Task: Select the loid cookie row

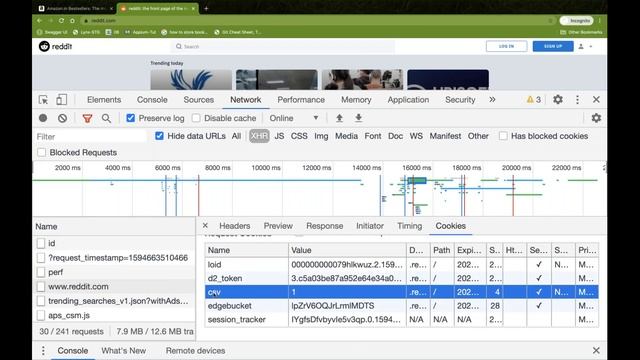Action: coord(402,264)
